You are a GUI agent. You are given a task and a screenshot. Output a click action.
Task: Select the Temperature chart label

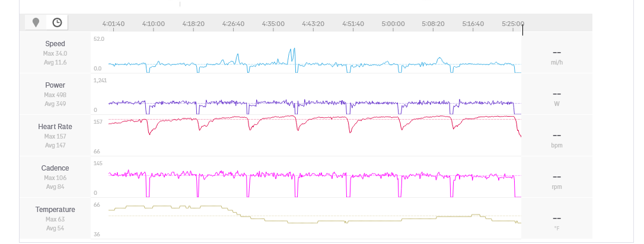55,210
